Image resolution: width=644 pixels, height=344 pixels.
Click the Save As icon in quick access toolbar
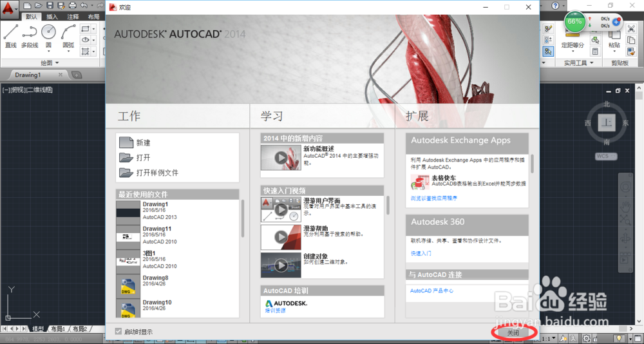click(x=61, y=5)
